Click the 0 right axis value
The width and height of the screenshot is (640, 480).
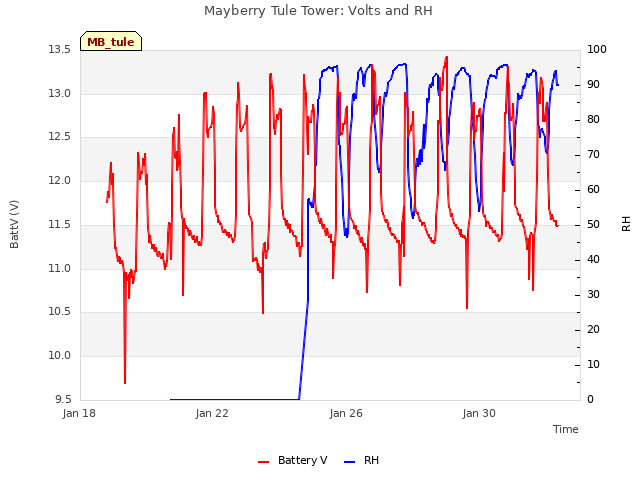[590, 400]
